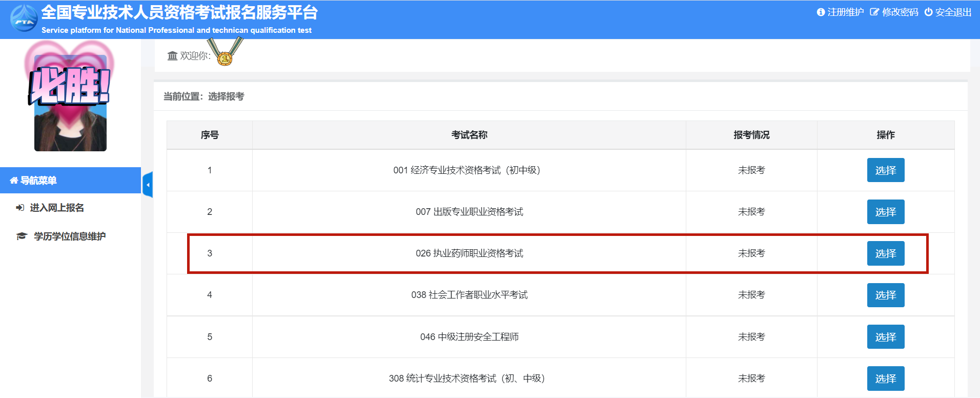
Task: Click the bank building icon before 欢迎你
Action: click(x=172, y=55)
